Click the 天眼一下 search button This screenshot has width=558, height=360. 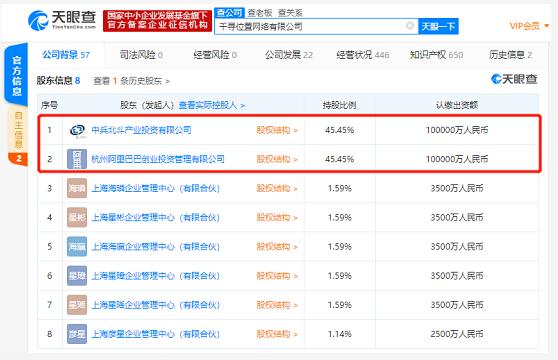click(x=438, y=26)
